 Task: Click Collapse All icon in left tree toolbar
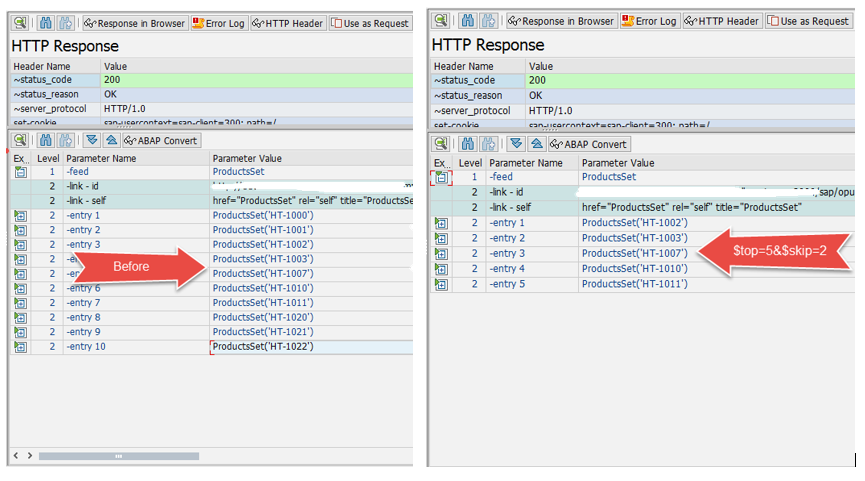[x=112, y=141]
